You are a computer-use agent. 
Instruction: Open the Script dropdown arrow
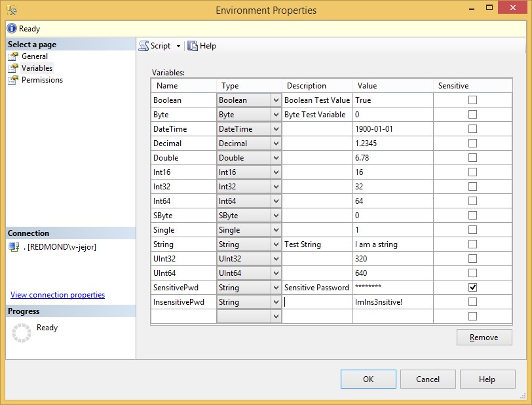click(x=178, y=47)
